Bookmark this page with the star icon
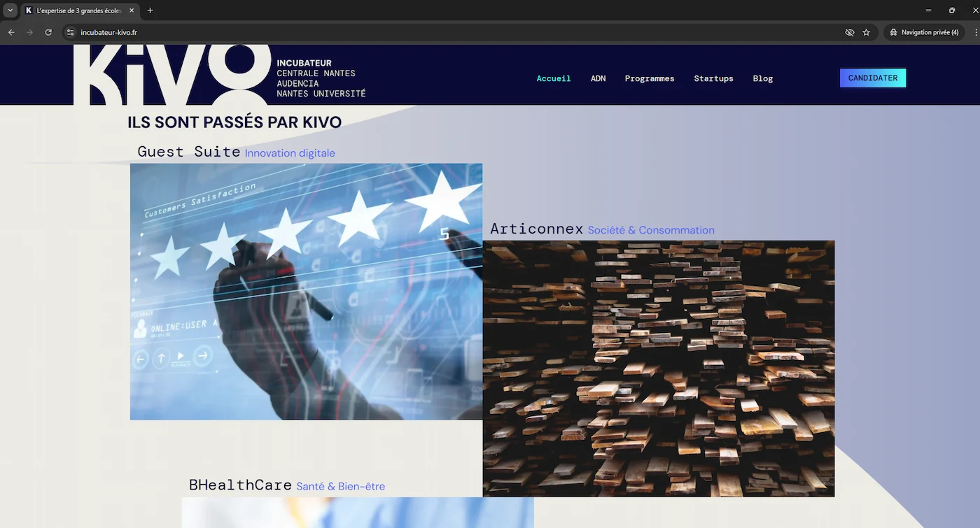The height and width of the screenshot is (528, 980). [x=866, y=32]
